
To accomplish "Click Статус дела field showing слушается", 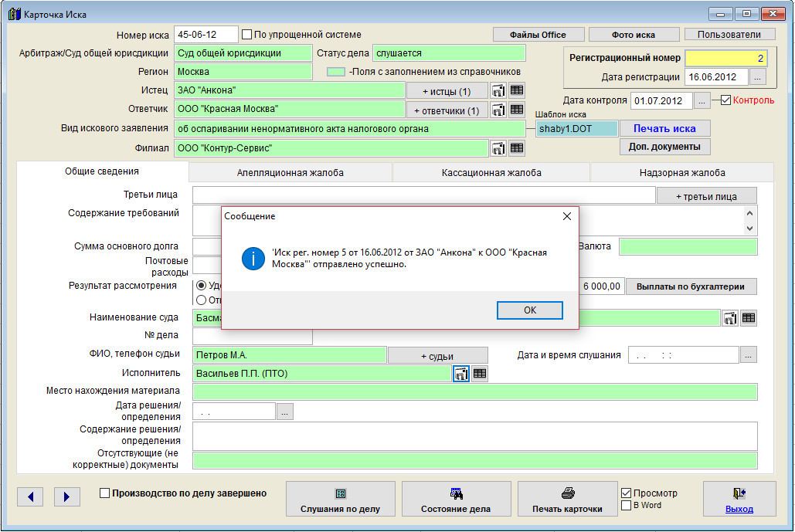I will (449, 53).
